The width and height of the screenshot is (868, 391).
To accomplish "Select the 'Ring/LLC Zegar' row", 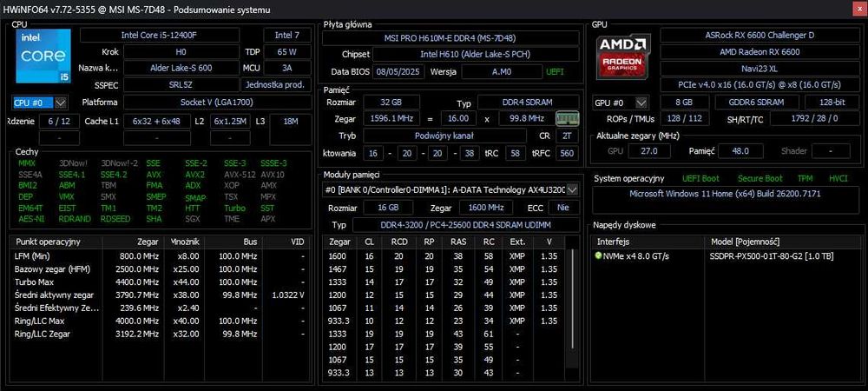I will [x=159, y=334].
